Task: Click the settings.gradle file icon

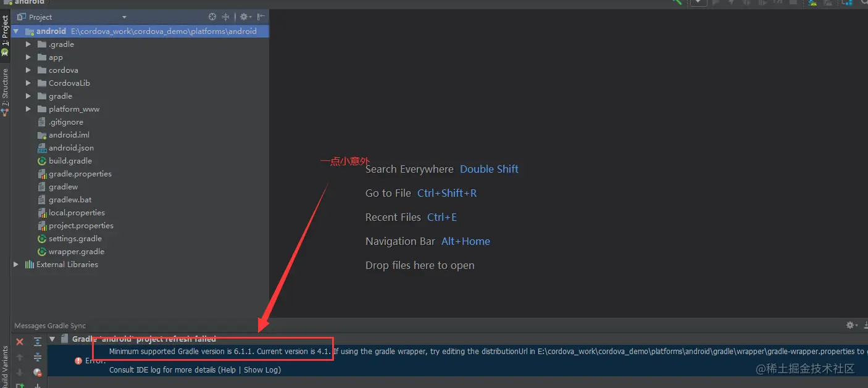Action: pos(42,239)
